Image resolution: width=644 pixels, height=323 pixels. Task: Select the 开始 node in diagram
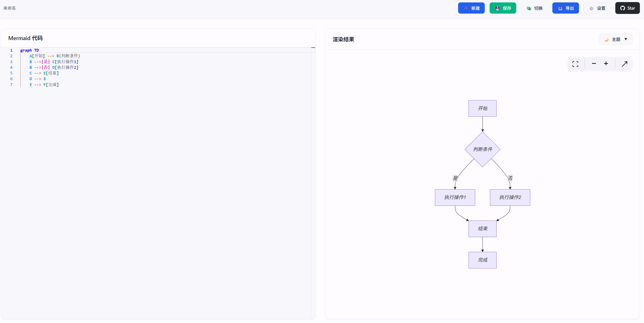482,109
